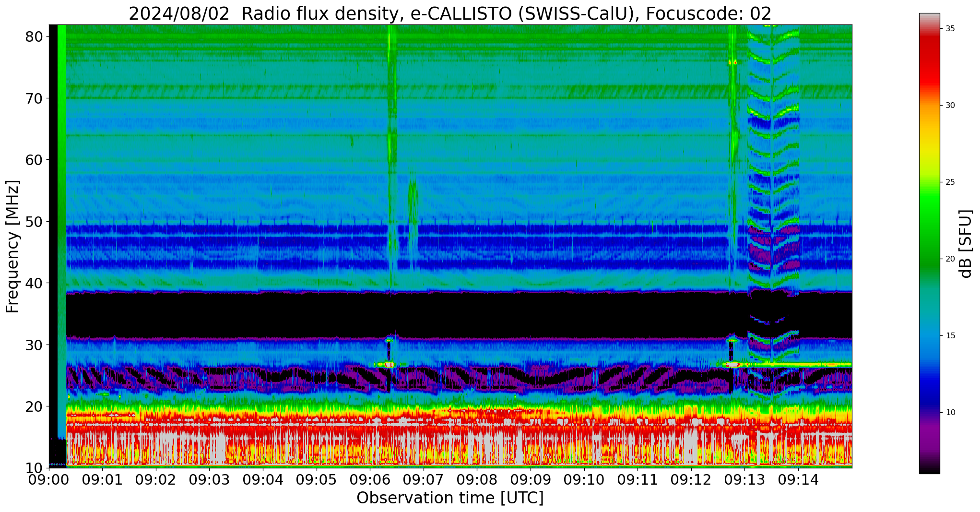Click the 09:12 time tick label
Image resolution: width=980 pixels, height=512 pixels.
coord(691,480)
